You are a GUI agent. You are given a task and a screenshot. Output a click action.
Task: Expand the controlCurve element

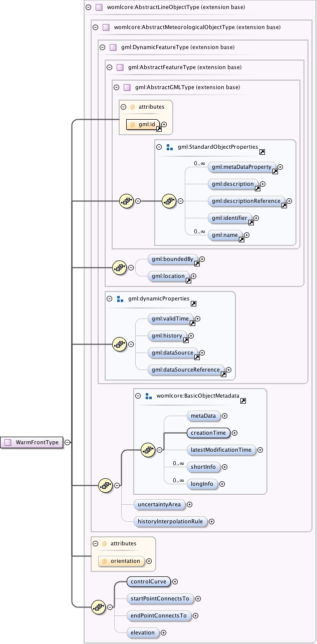(175, 581)
